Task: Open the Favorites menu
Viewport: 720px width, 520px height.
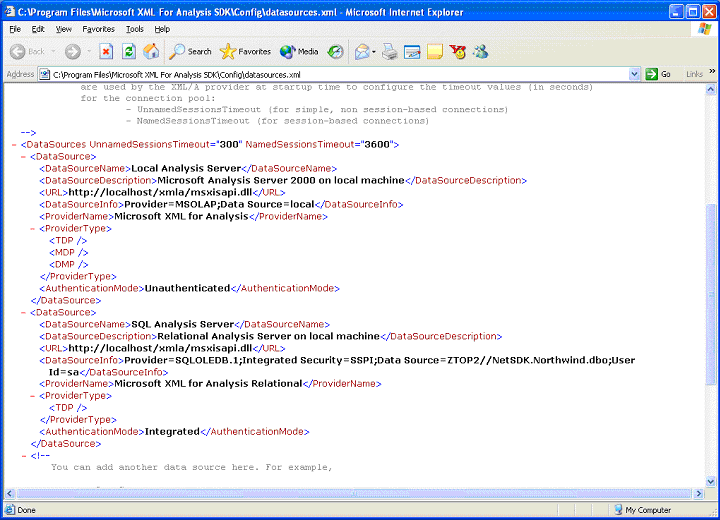Action: 98,29
